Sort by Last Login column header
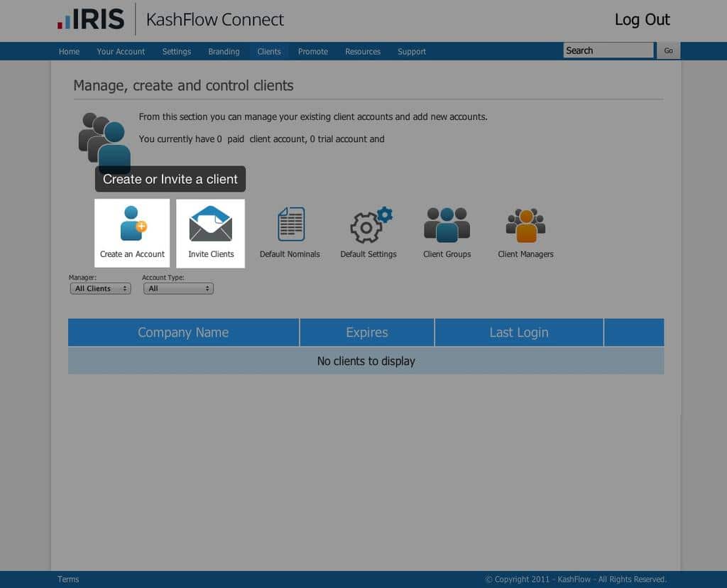Screen dimensions: 727x588 (518, 332)
